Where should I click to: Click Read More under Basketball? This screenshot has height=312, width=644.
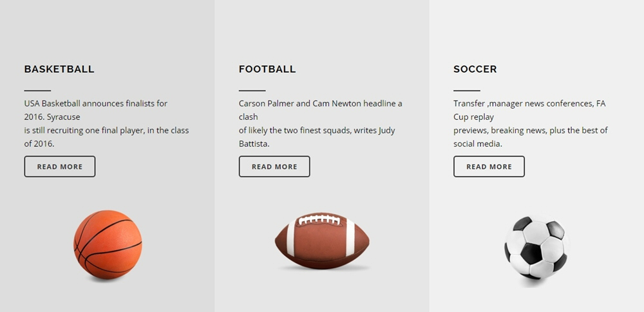59,166
